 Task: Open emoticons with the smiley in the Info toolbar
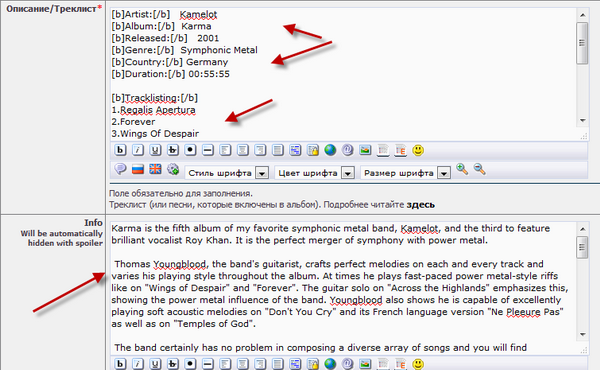tap(418, 363)
